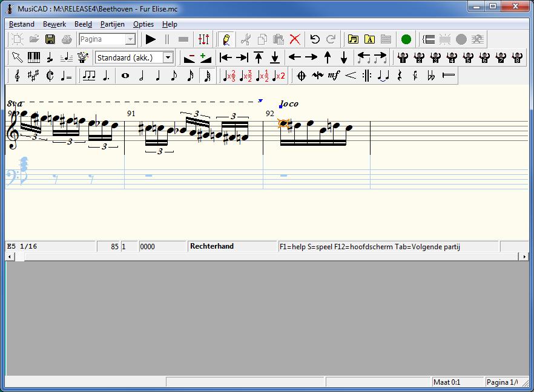Image resolution: width=534 pixels, height=392 pixels.
Task: Click the scissors cut icon
Action: [246, 39]
